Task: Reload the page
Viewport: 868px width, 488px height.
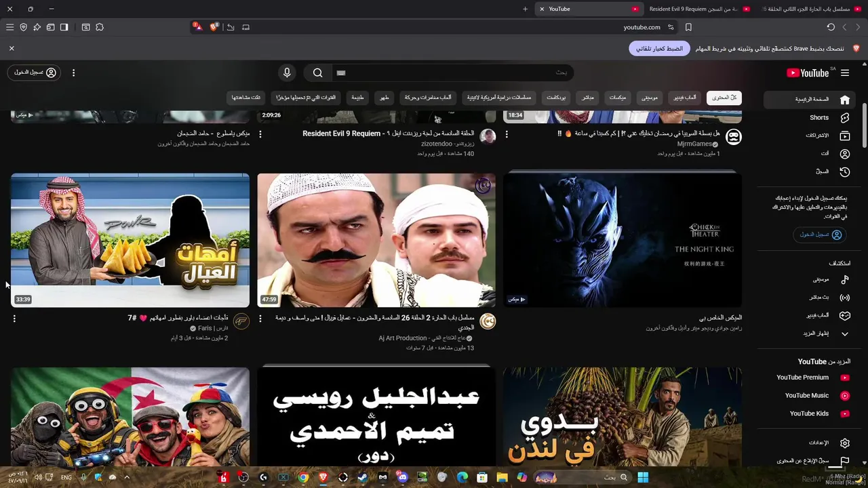Action: tap(831, 27)
